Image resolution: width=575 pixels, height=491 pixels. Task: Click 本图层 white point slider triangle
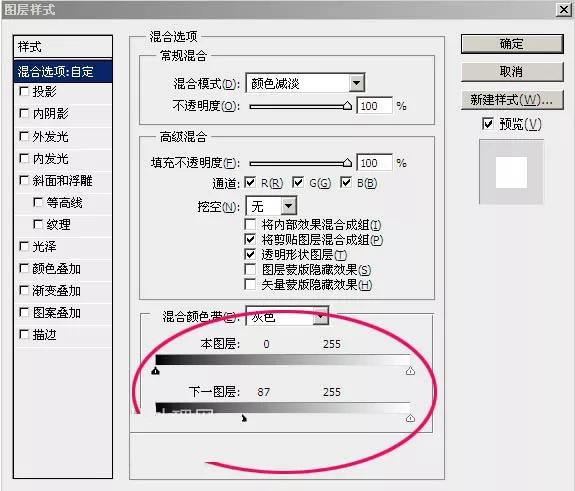click(410, 371)
